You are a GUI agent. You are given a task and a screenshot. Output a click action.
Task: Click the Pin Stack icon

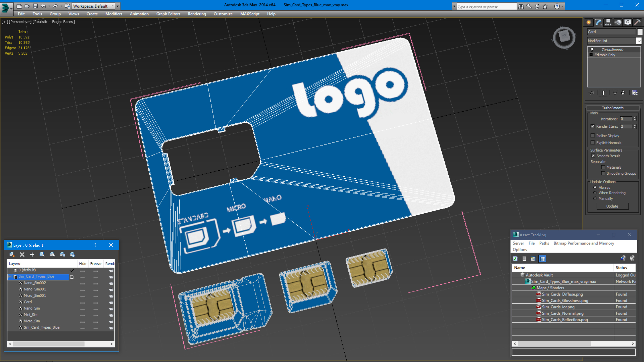[x=591, y=93]
